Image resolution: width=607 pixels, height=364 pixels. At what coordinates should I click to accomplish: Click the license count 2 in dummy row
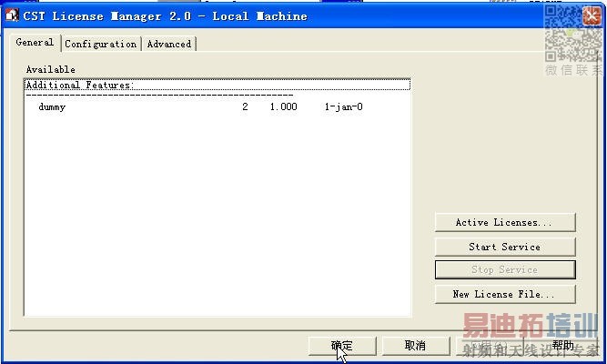(245, 106)
